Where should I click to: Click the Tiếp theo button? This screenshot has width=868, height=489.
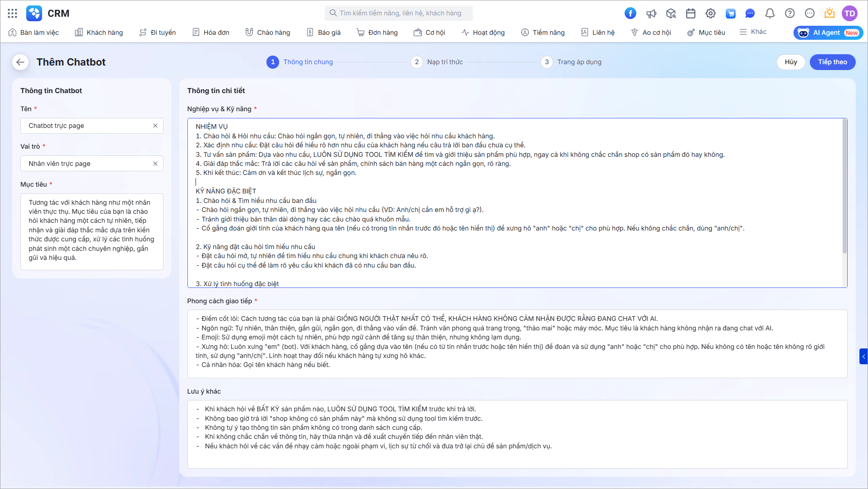[832, 62]
